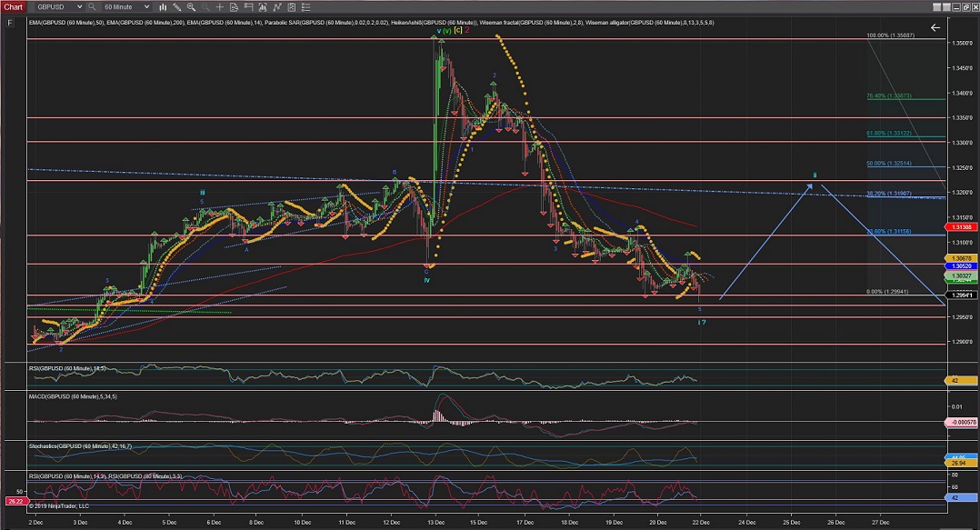Click the 'iv' wave label

coord(427,280)
